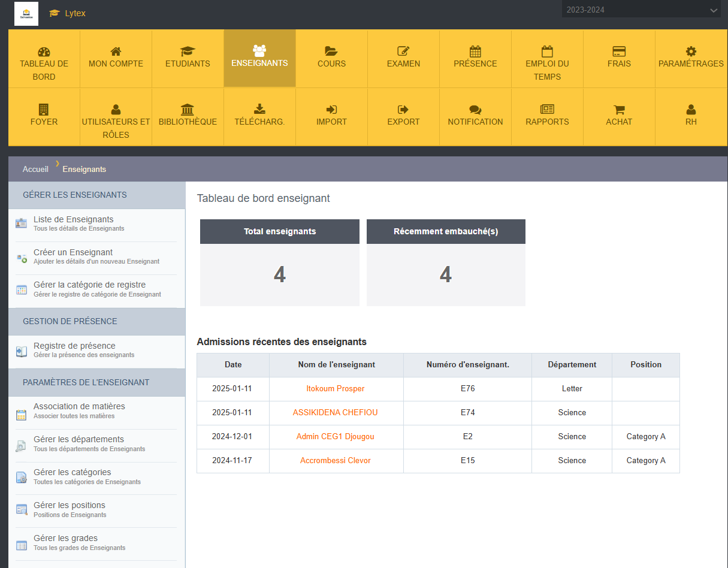Open teacher Itokoum Prosper's profile link
This screenshot has height=568, width=728.
[x=336, y=389]
